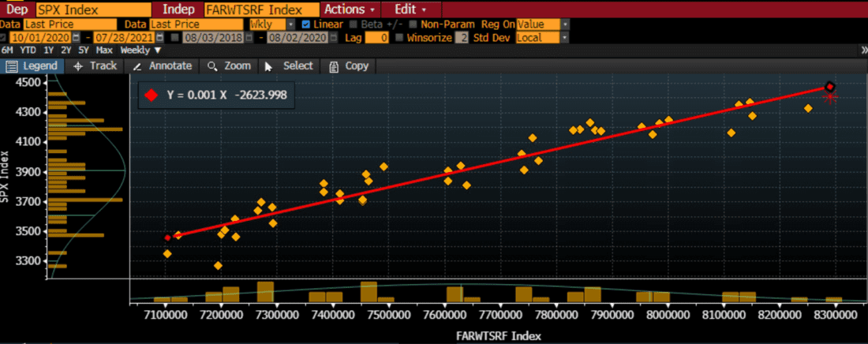868x344 pixels.
Task: Click the 7100000 x-axis label
Action: (166, 315)
